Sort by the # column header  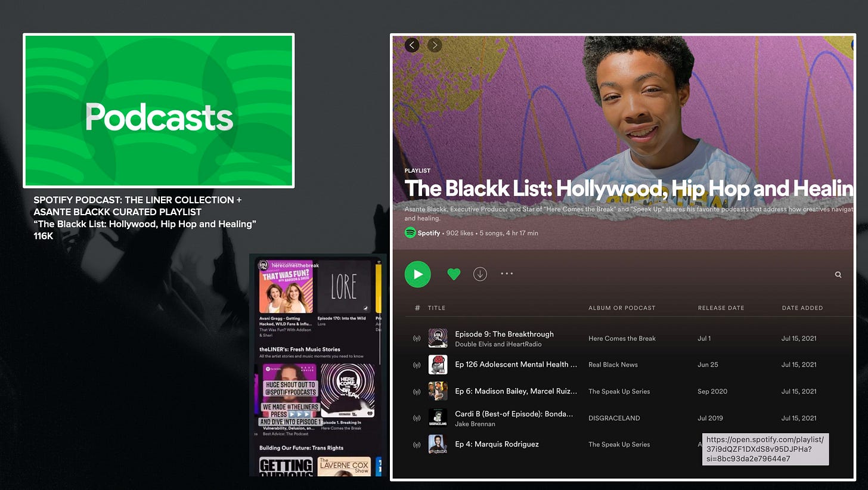click(x=417, y=308)
